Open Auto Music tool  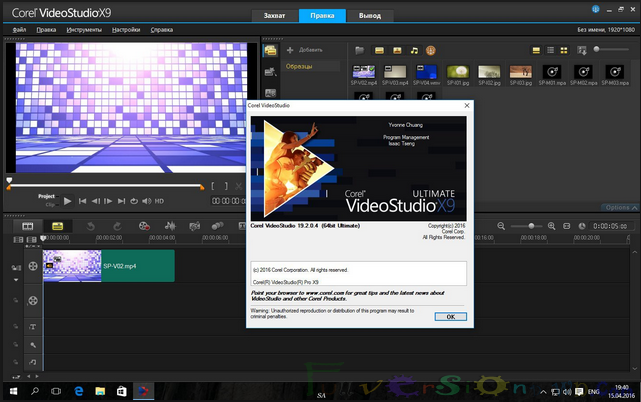[195, 226]
